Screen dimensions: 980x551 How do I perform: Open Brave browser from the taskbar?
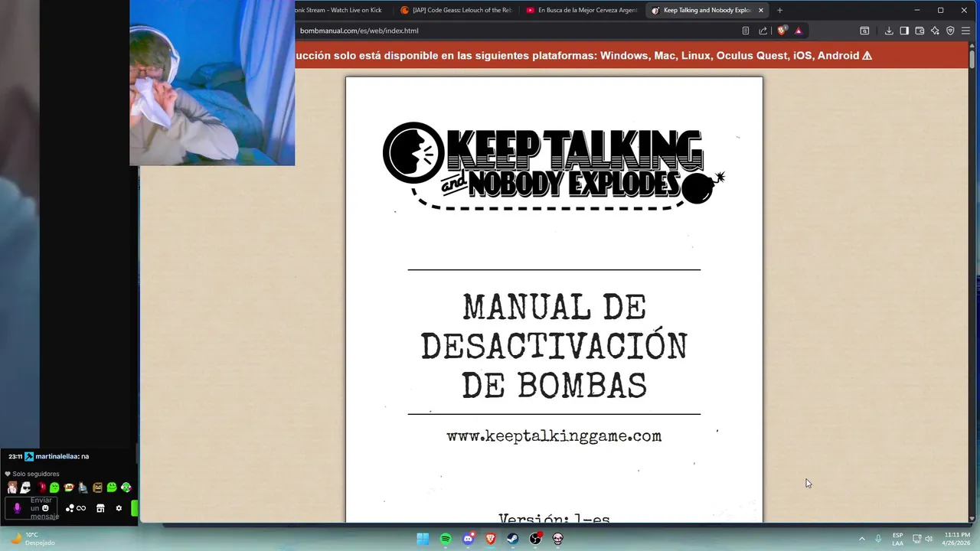[x=491, y=539]
